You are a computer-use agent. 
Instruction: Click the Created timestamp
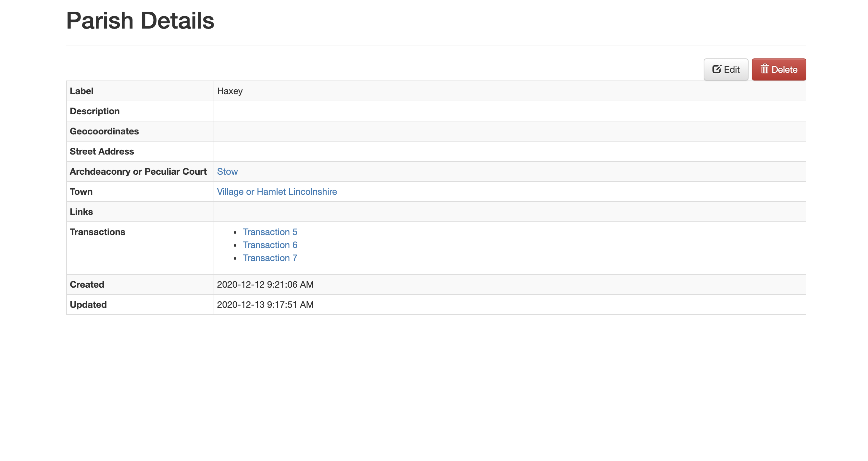point(265,284)
